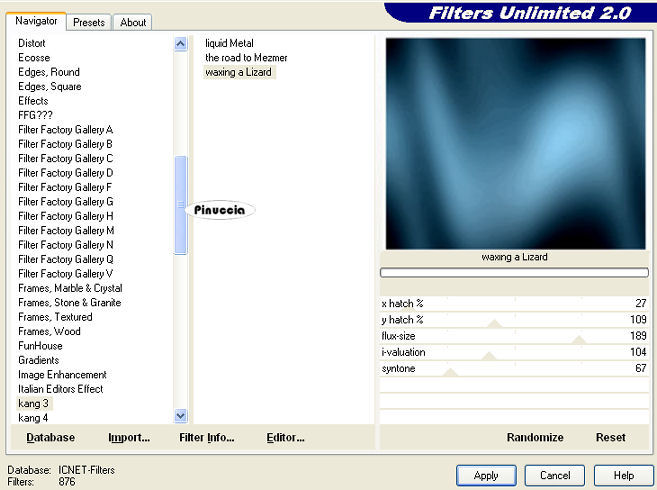The image size is (657, 490).
Task: Open the About tab
Action: coord(133,22)
